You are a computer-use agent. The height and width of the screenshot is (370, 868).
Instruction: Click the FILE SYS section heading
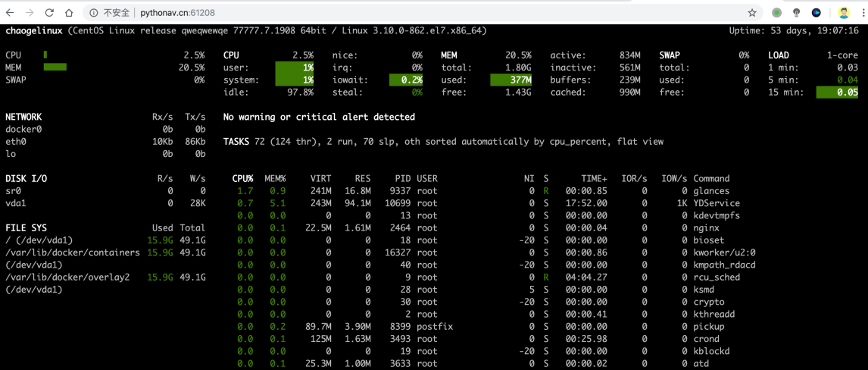tap(27, 227)
